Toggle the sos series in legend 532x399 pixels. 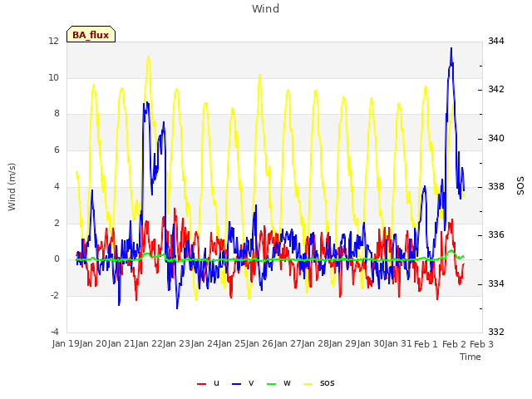click(318, 383)
